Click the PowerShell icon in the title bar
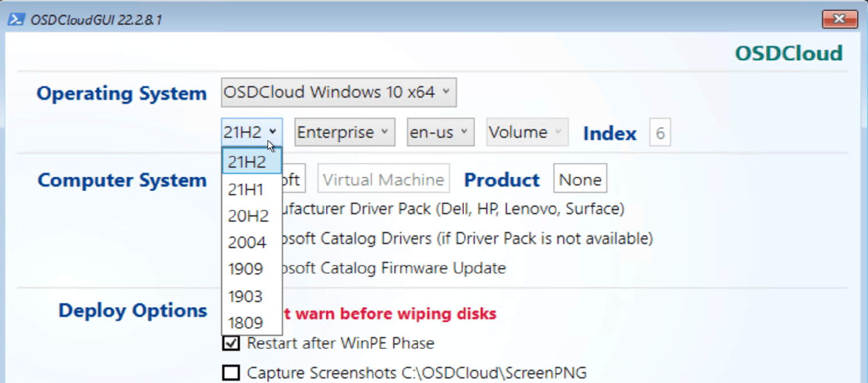 (14, 18)
